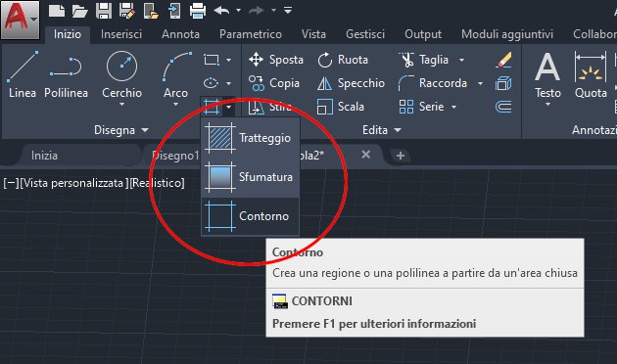The height and width of the screenshot is (364, 617).
Task: Select the Linea drawing tool
Action: coord(23,74)
